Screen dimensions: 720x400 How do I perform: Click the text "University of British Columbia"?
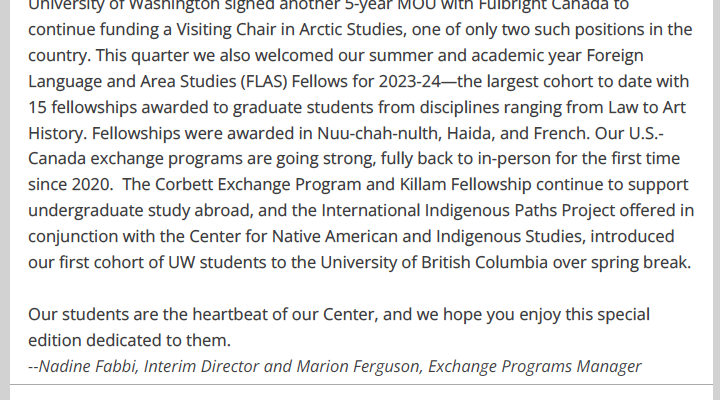pyautogui.click(x=434, y=262)
